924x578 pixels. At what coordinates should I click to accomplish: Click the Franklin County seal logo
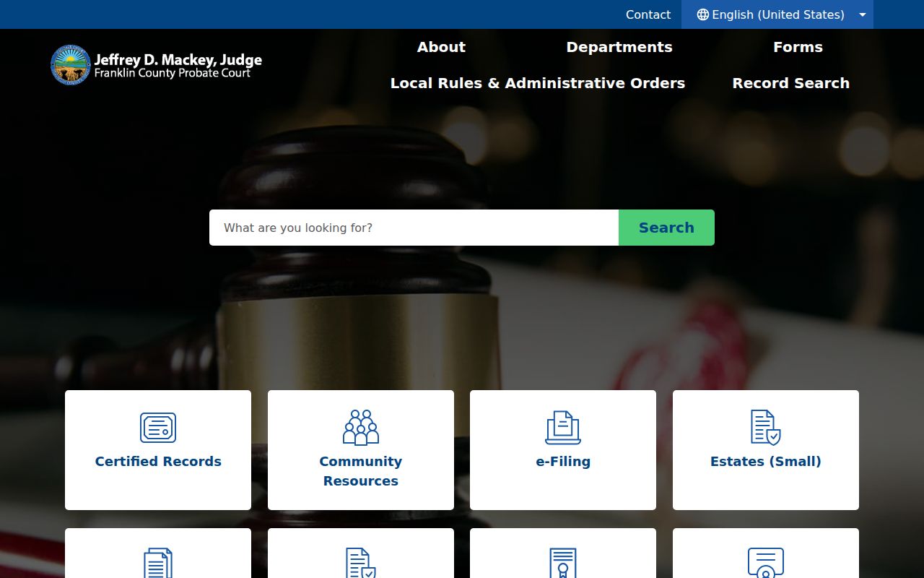pyautogui.click(x=71, y=65)
